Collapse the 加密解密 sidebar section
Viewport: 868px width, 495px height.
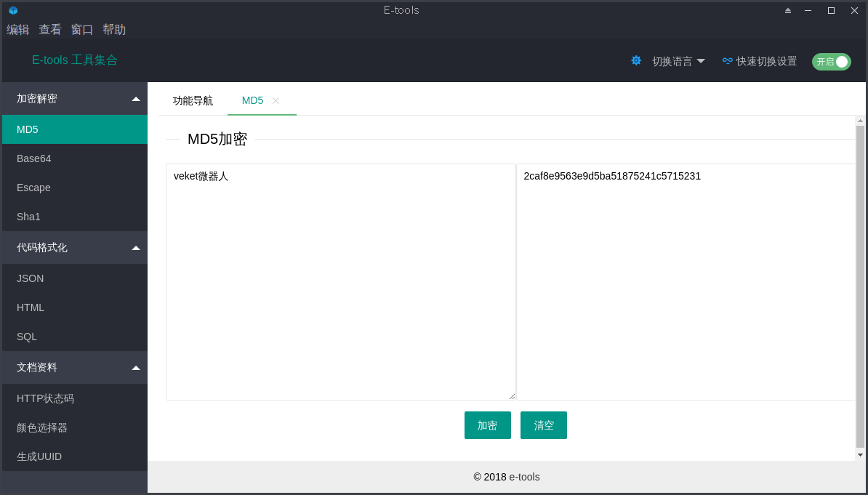75,99
